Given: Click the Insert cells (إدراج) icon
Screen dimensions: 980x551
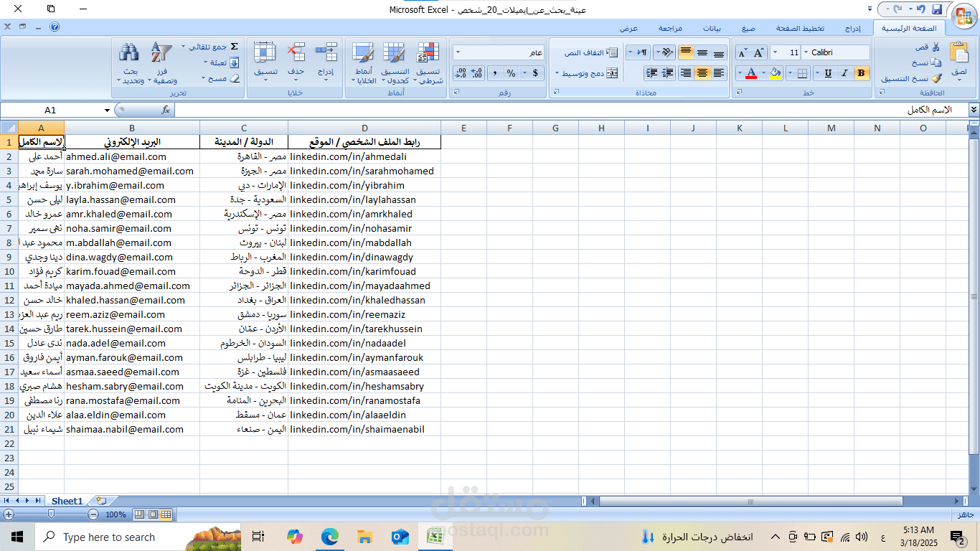Looking at the screenshot, I should [x=326, y=53].
